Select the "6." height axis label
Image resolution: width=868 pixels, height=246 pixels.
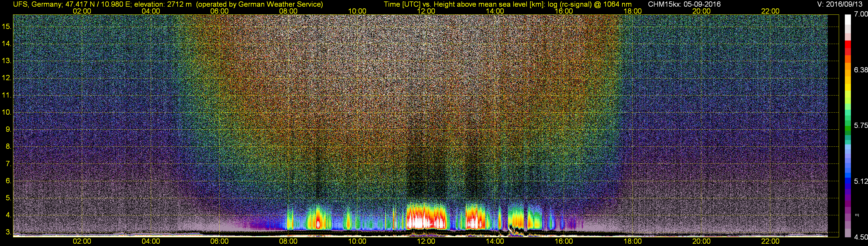8,181
